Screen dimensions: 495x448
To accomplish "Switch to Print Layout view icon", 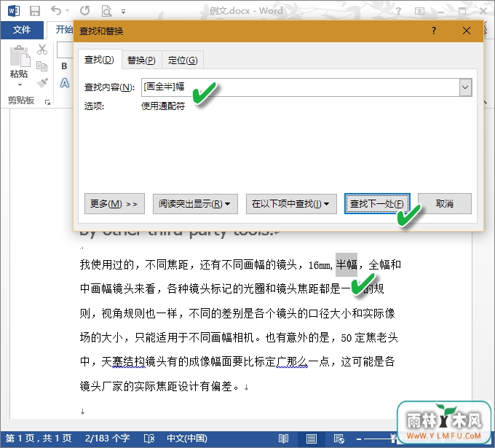I will pos(312,439).
